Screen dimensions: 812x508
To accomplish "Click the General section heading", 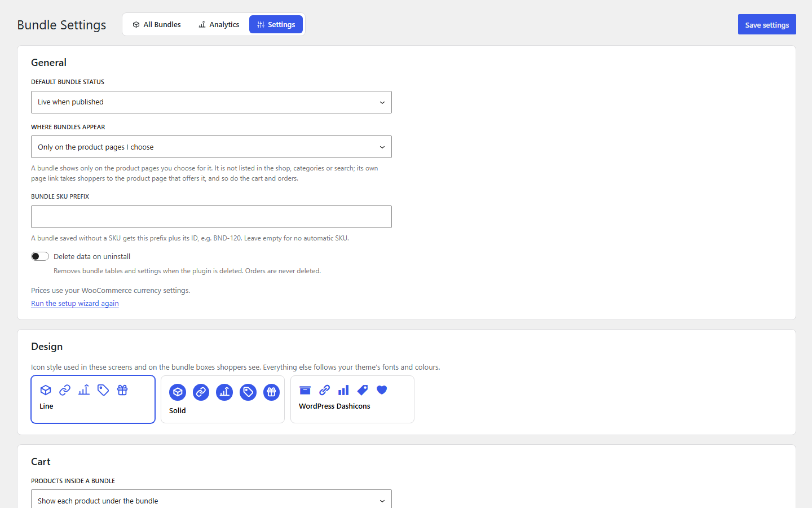I will tap(48, 63).
